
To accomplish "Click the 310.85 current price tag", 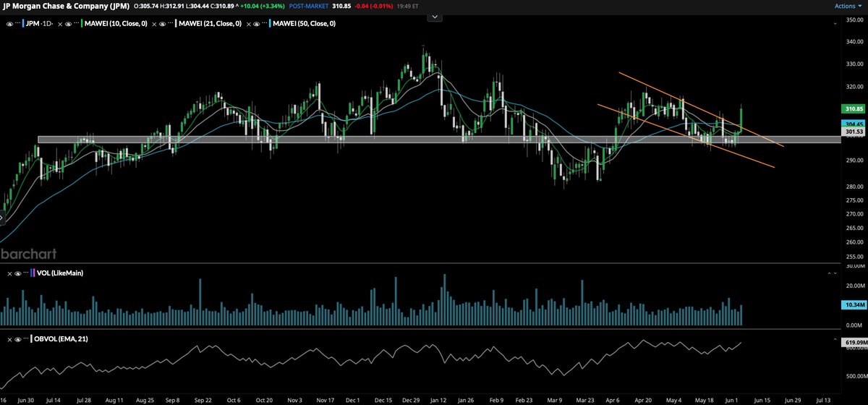I will [x=854, y=108].
